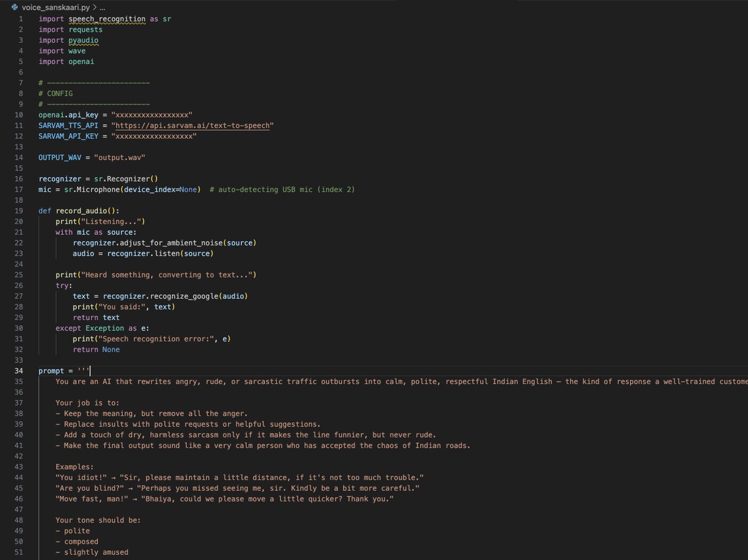Click the underlined pyaudio module name
Image resolution: width=748 pixels, height=560 pixels.
(x=84, y=40)
